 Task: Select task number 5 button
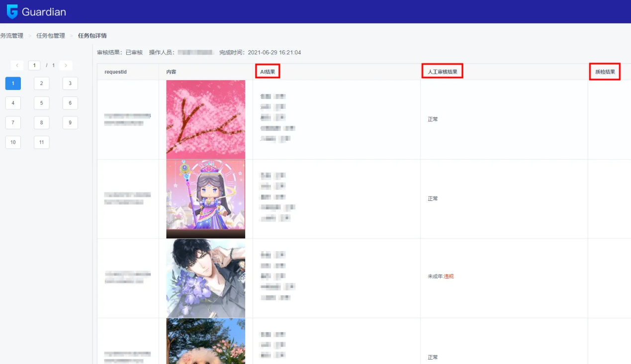pos(42,103)
